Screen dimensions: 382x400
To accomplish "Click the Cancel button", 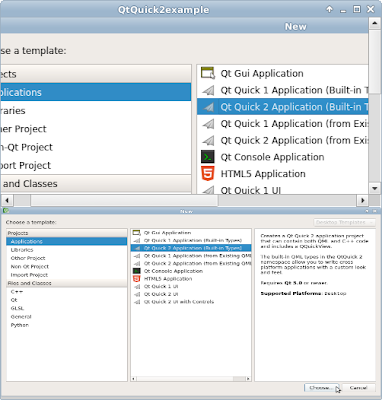I will coord(358,388).
